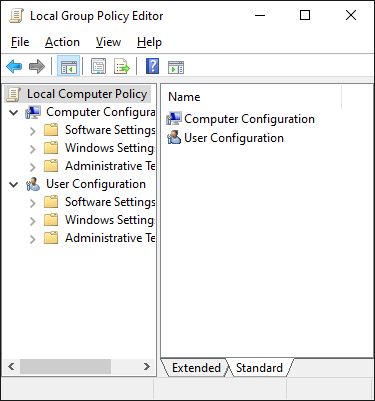The height and width of the screenshot is (401, 375).
Task: Open Help via blue question mark icon
Action: click(x=152, y=66)
